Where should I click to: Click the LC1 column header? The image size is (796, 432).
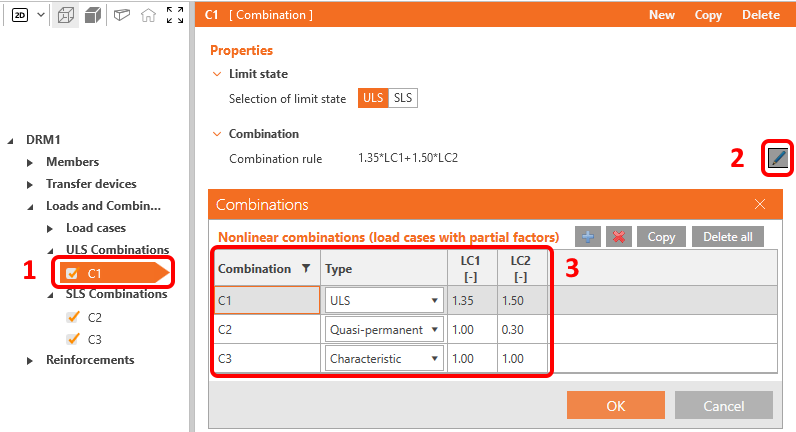coord(472,268)
